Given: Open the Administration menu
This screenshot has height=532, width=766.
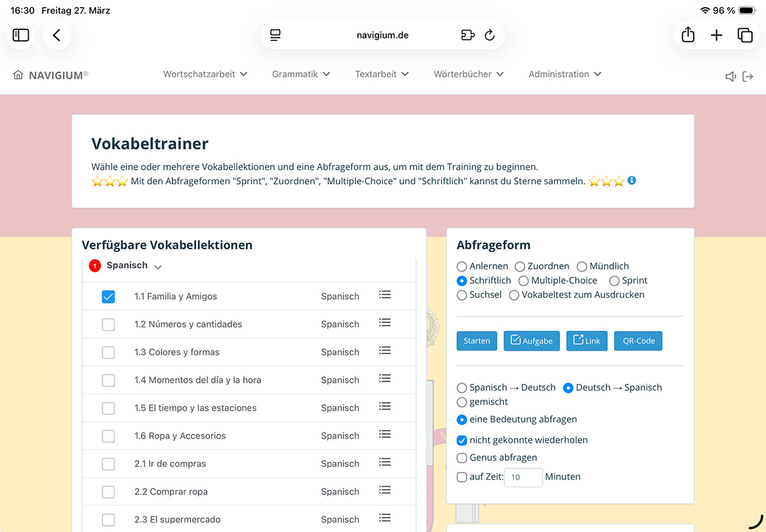Looking at the screenshot, I should tap(564, 74).
